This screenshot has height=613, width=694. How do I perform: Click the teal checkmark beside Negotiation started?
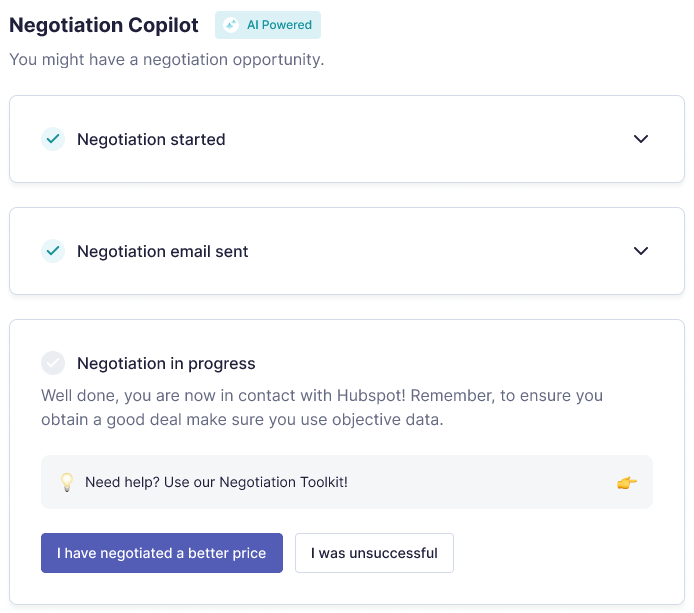[x=53, y=139]
